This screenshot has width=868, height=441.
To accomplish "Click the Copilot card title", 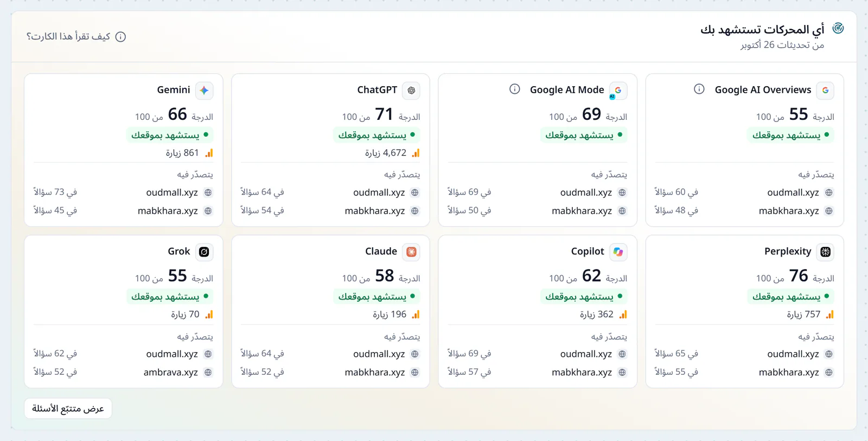I will 588,251.
